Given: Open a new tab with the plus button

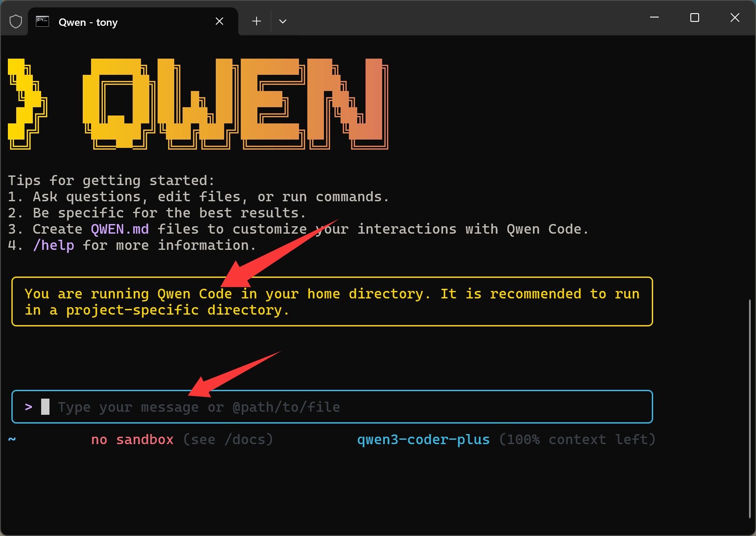Looking at the screenshot, I should point(257,21).
